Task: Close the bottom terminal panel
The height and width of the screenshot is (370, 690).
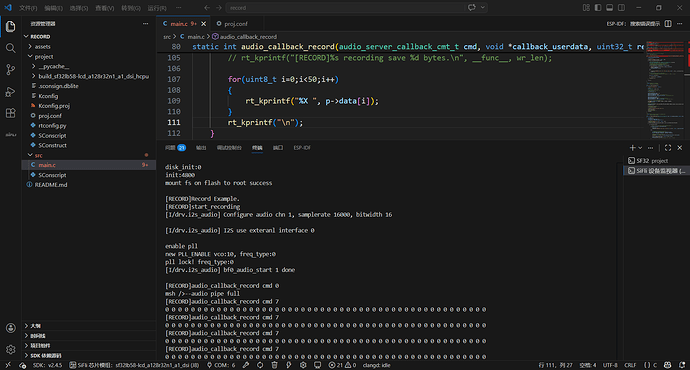Action: coord(680,148)
